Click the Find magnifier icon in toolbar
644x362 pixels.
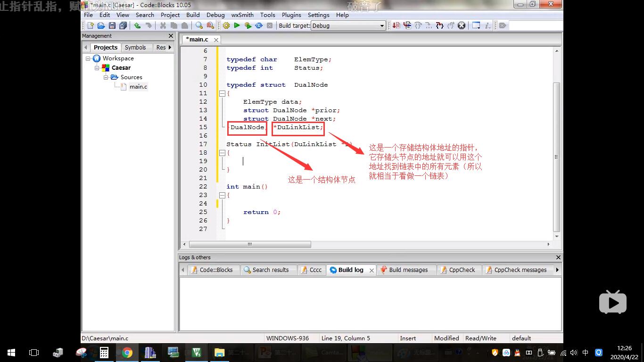tap(199, 25)
